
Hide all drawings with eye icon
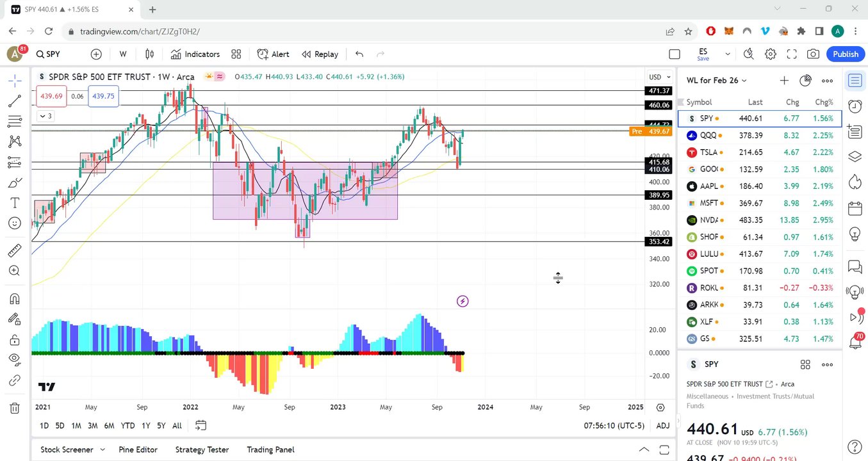[15, 360]
